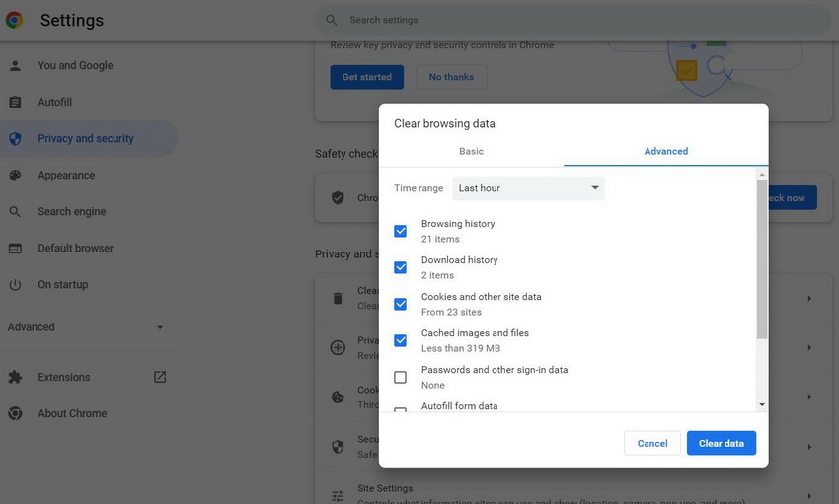Click the Appearance palette icon
This screenshot has width=839, height=504.
15,176
